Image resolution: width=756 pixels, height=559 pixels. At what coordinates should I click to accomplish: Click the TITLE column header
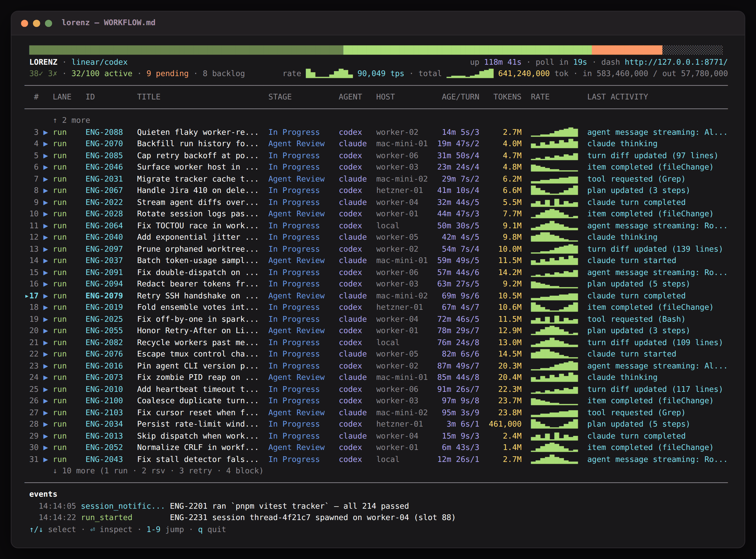pos(149,97)
